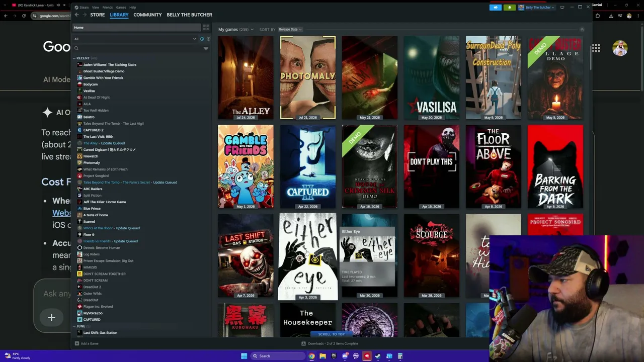Open the Help menu in Steam
This screenshot has width=644, height=362.
pos(132,8)
